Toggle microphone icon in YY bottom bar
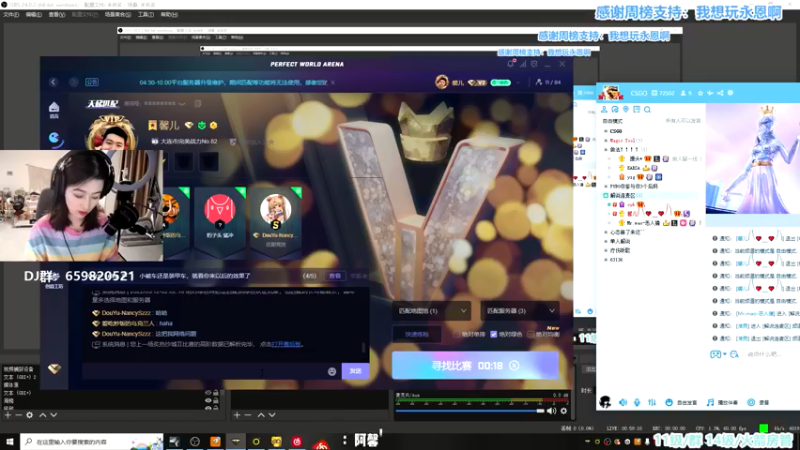This screenshot has width=800, height=450. tap(637, 403)
